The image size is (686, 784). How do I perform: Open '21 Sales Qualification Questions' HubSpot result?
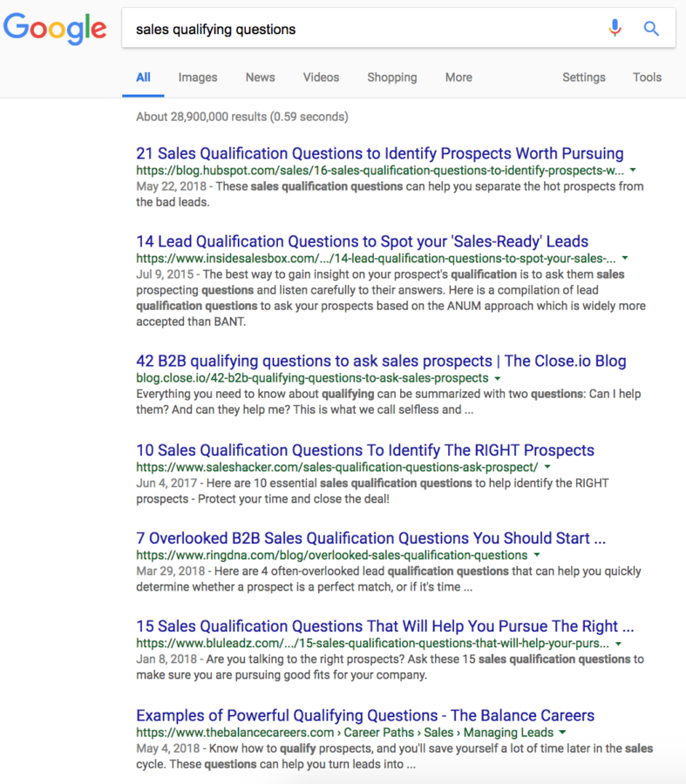pos(380,153)
